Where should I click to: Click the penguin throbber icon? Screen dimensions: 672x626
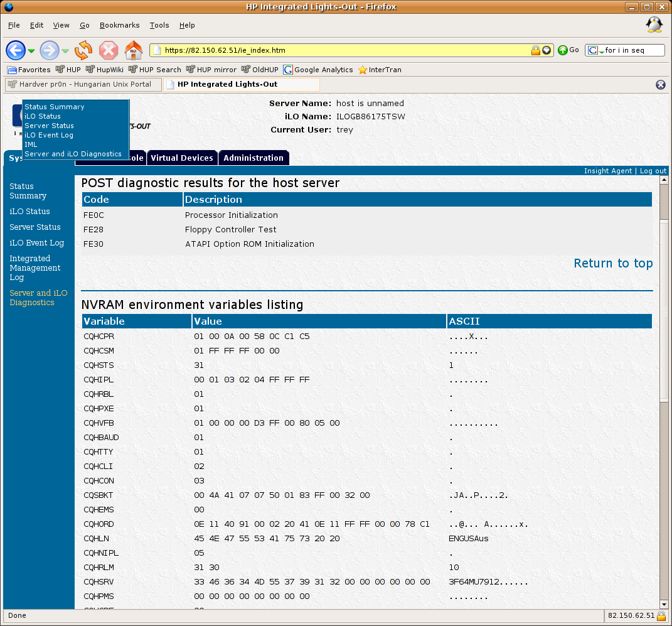654,25
